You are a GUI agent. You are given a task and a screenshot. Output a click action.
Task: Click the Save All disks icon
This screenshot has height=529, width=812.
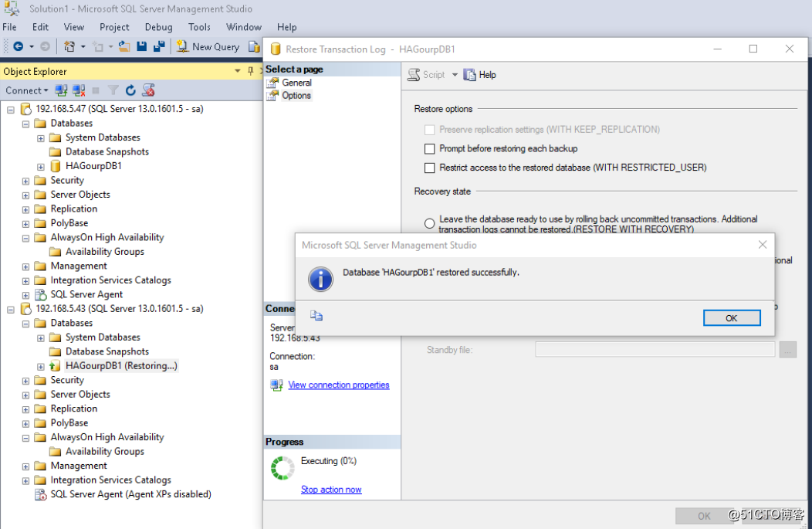click(159, 46)
